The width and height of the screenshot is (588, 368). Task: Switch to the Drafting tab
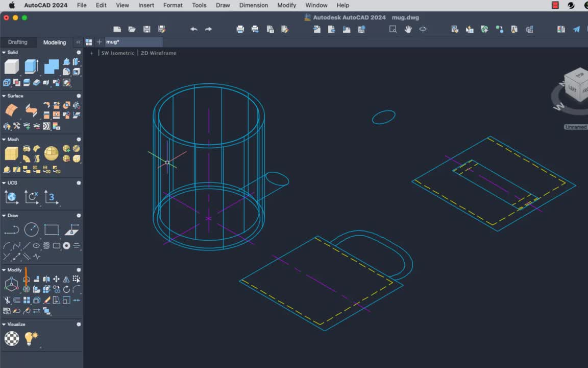point(18,42)
